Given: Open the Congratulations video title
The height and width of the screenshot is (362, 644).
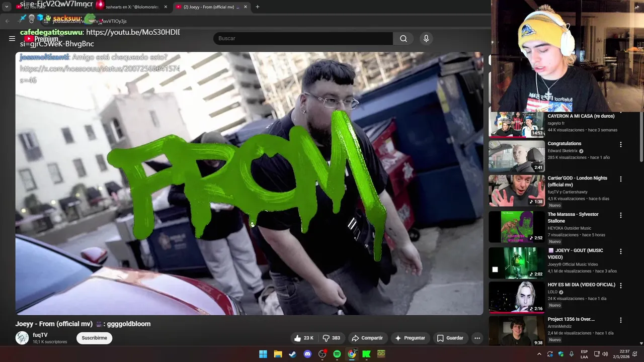Looking at the screenshot, I should click(565, 144).
